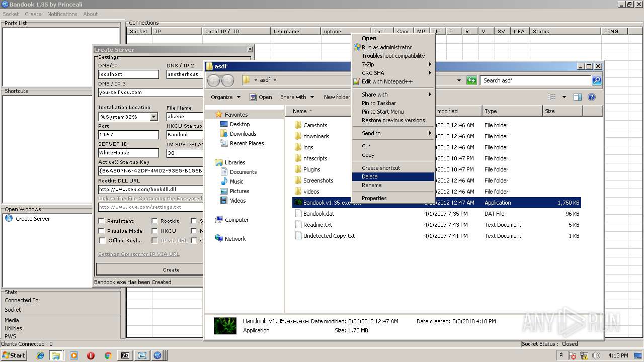Image resolution: width=644 pixels, height=362 pixels.
Task: Click the Open toolbar button in Explorer
Action: click(x=261, y=97)
